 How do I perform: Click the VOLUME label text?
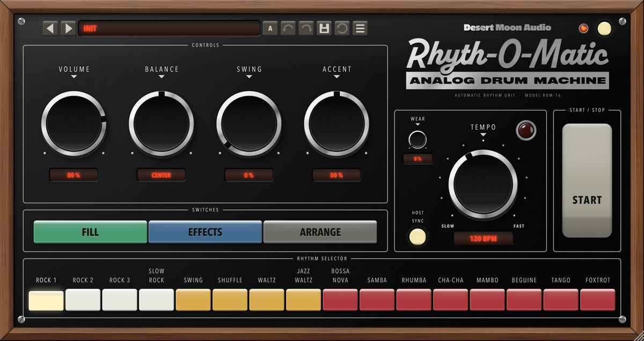(74, 69)
